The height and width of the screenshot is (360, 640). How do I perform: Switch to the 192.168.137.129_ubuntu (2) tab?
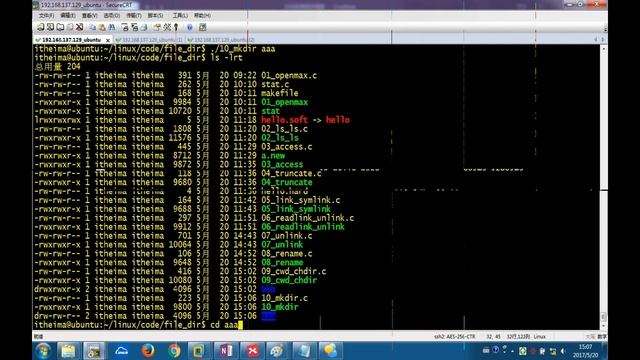(x=221, y=40)
